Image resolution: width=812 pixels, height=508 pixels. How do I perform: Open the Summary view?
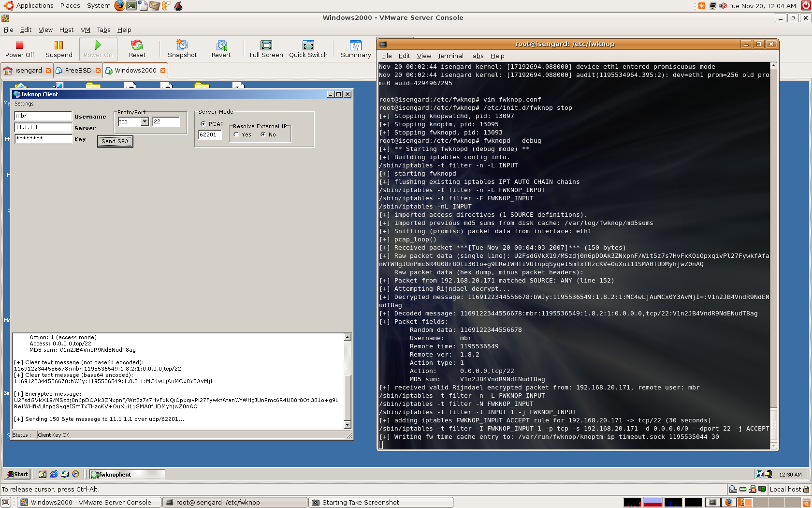pos(356,49)
